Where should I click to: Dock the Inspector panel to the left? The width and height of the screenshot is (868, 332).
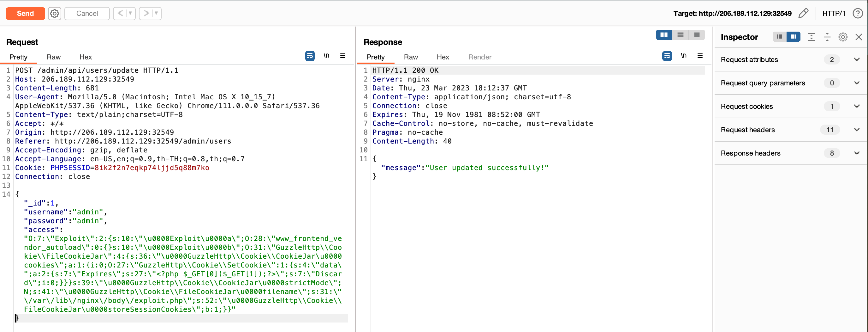pyautogui.click(x=779, y=37)
